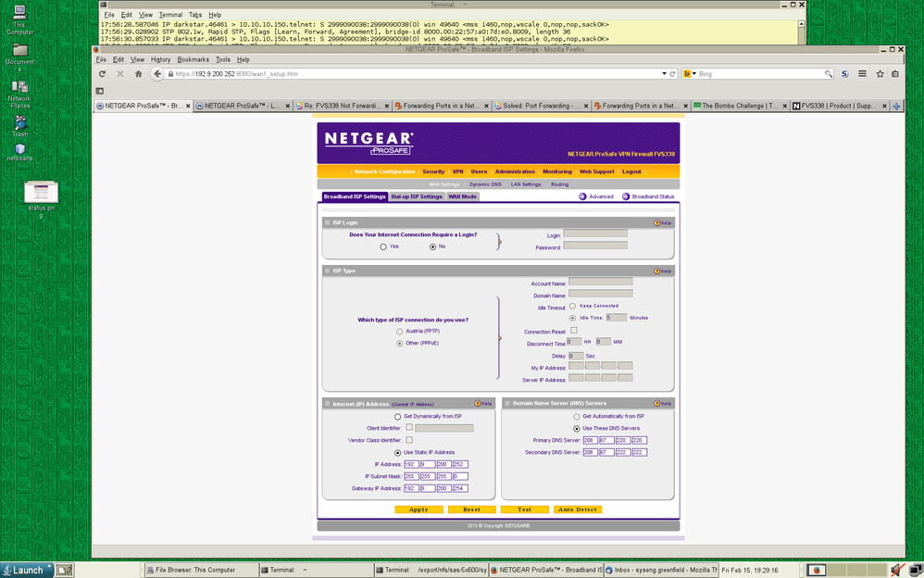Choose Get Dynamically from ISP option
This screenshot has height=578, width=924.
tap(397, 417)
